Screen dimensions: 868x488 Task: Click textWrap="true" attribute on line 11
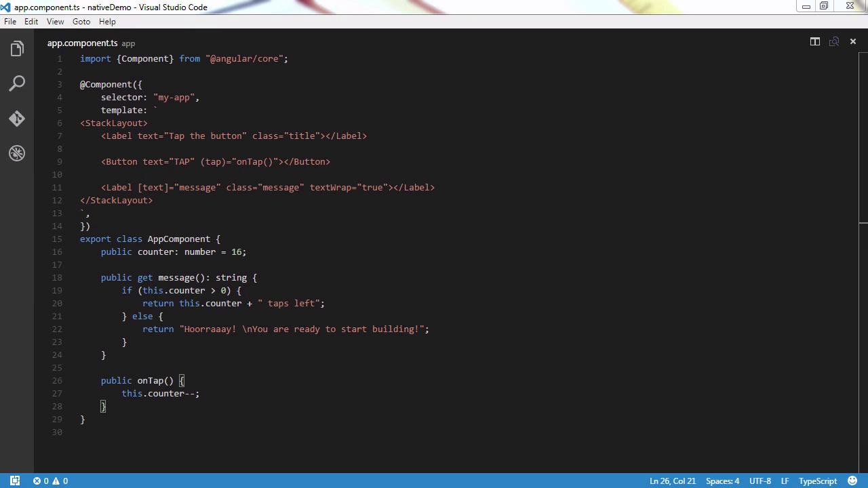[x=349, y=187]
